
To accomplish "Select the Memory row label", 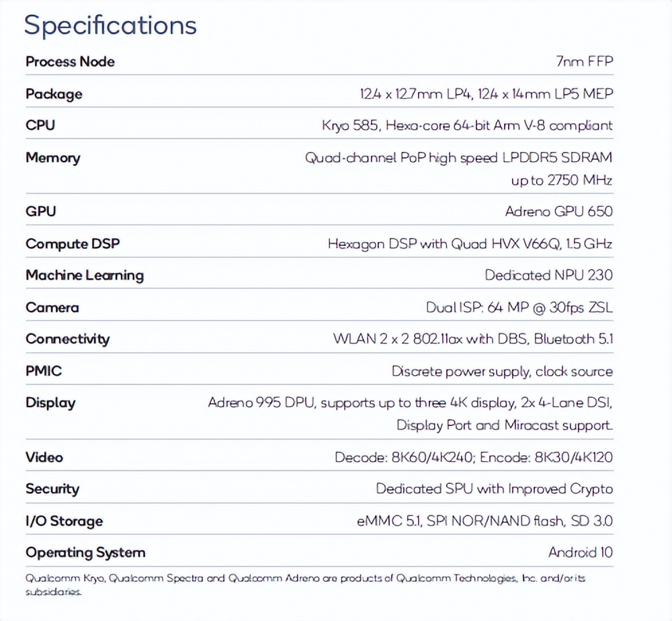I will pyautogui.click(x=52, y=158).
